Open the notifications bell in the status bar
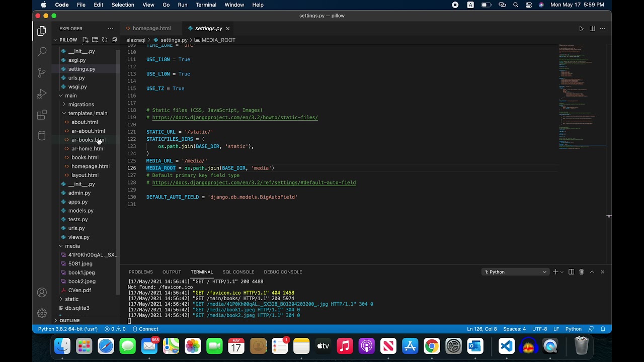Viewport: 644px width, 362px height. [x=603, y=329]
